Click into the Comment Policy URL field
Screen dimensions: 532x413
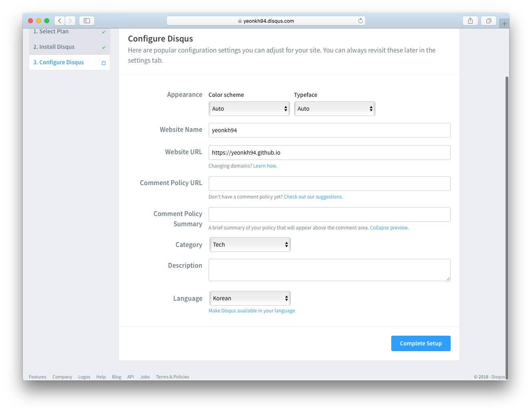[329, 184]
